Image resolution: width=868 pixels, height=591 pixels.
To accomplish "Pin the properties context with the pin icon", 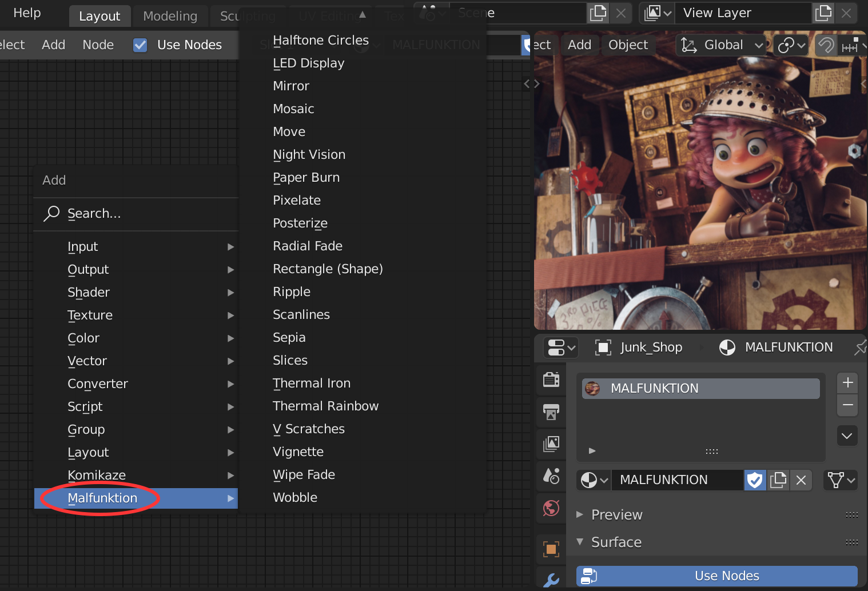I will 861,347.
